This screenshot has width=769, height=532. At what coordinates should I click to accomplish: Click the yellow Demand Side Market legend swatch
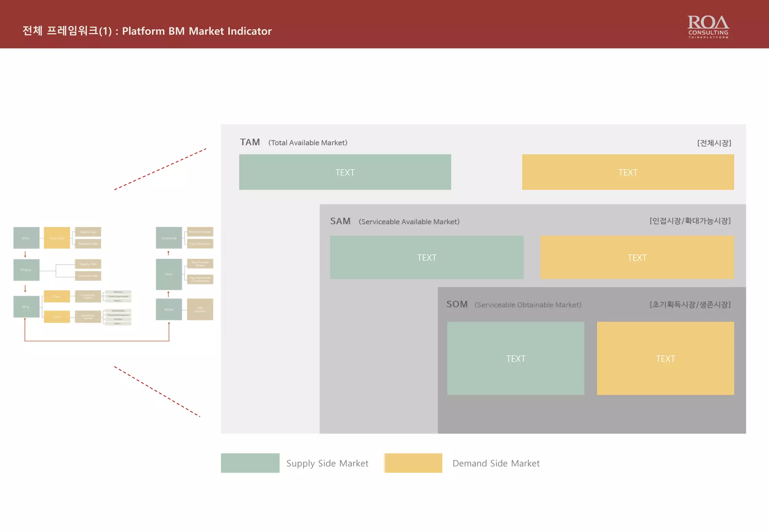pos(413,463)
